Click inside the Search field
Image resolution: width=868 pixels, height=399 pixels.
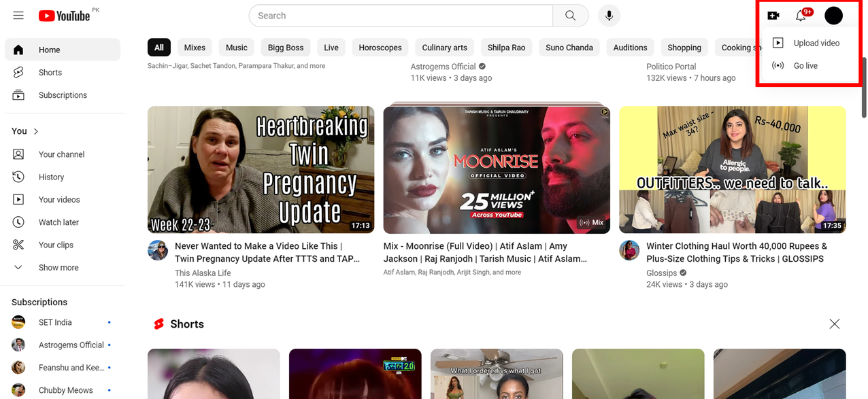[x=401, y=16]
